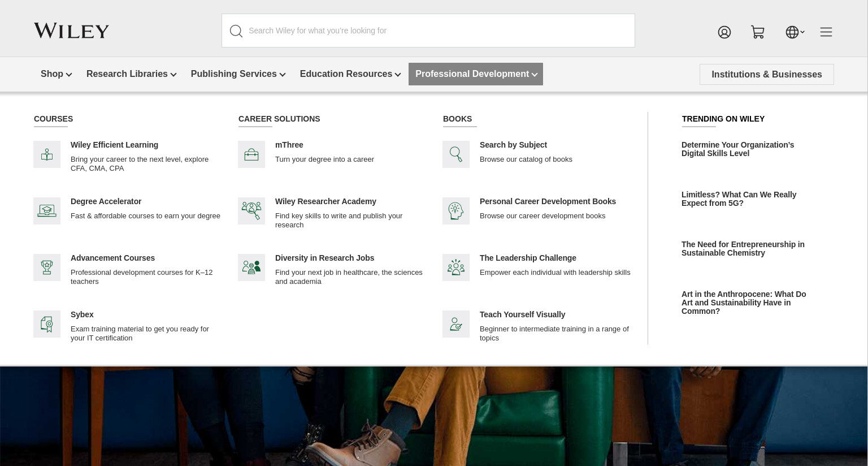Click the Leadership Challenge people icon
This screenshot has width=868, height=466.
456,267
